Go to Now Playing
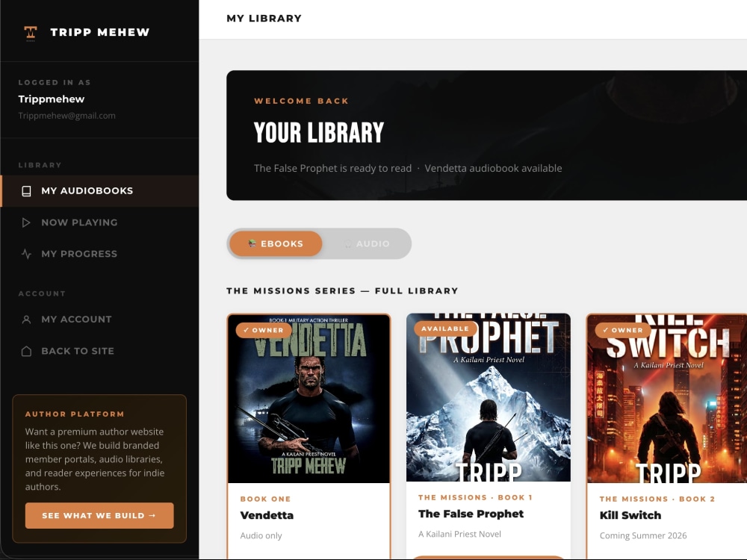Screen dimensions: 747x560 pyautogui.click(x=99, y=223)
